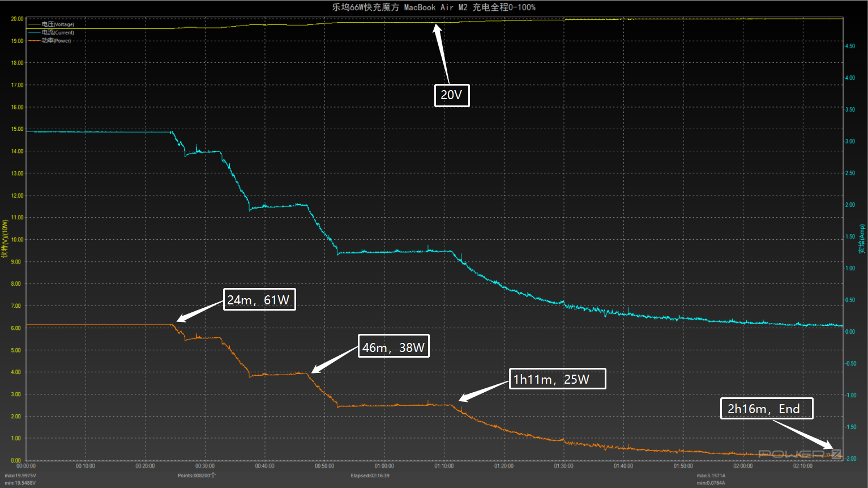Click the 01:40:00 time axis label
The image size is (868, 488).
pos(623,466)
